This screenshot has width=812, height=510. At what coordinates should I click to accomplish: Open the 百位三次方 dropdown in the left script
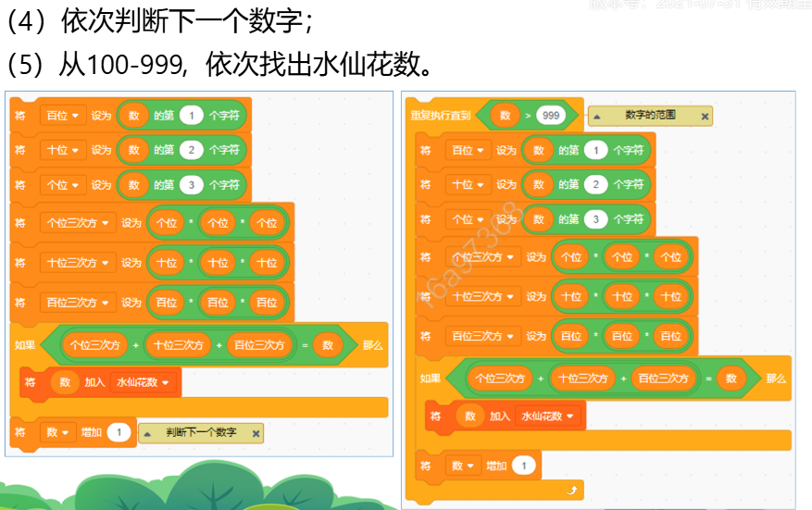(x=77, y=303)
